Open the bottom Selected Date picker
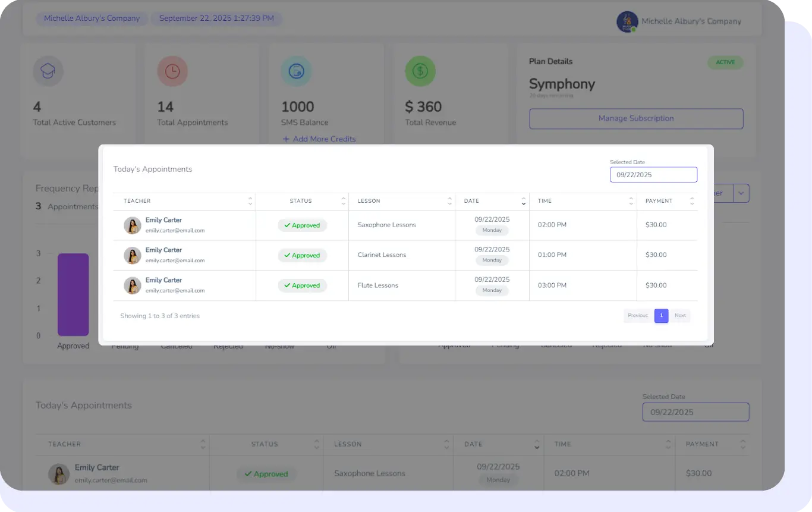 (695, 412)
